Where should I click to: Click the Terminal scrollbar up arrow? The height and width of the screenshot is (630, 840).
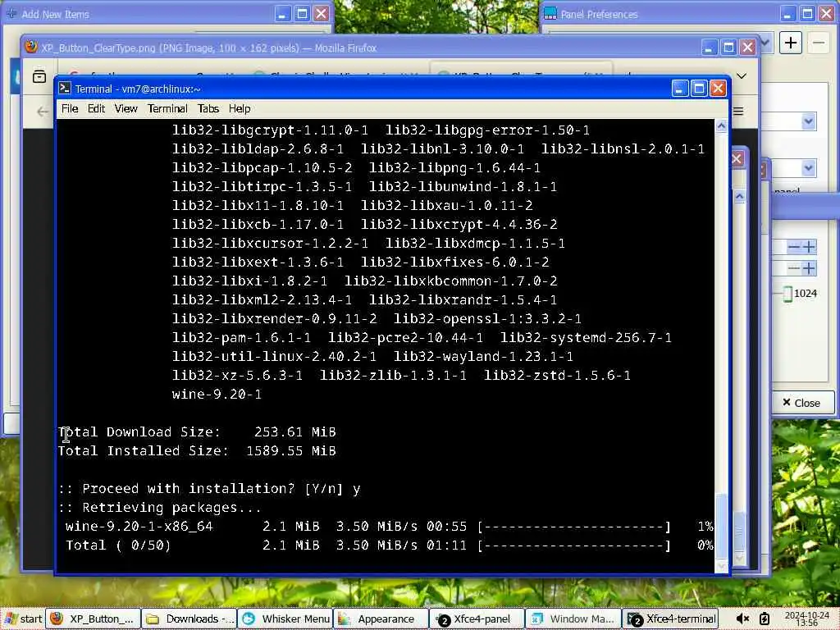pyautogui.click(x=721, y=126)
